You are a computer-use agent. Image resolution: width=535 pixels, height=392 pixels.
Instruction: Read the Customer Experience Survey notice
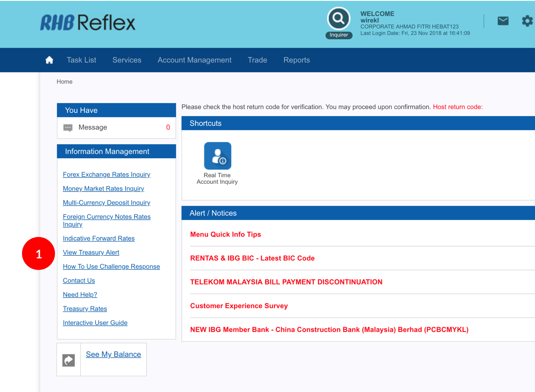click(x=239, y=306)
